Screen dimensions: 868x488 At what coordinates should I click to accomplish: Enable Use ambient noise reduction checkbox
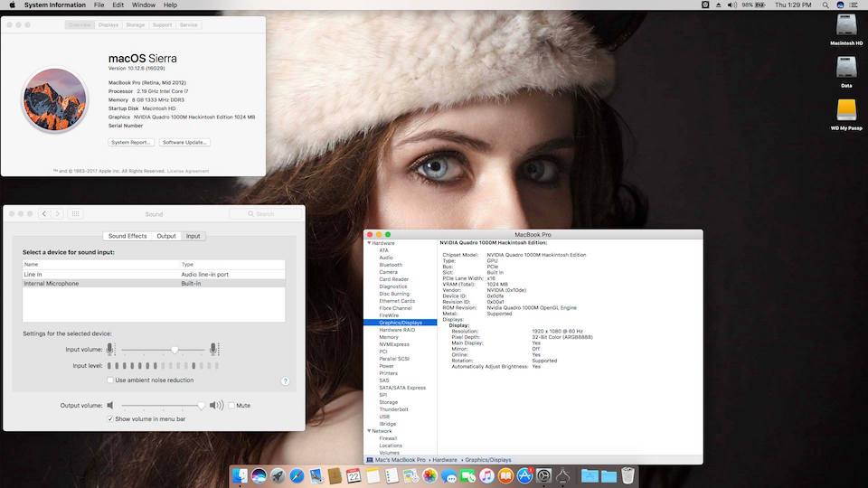[109, 380]
